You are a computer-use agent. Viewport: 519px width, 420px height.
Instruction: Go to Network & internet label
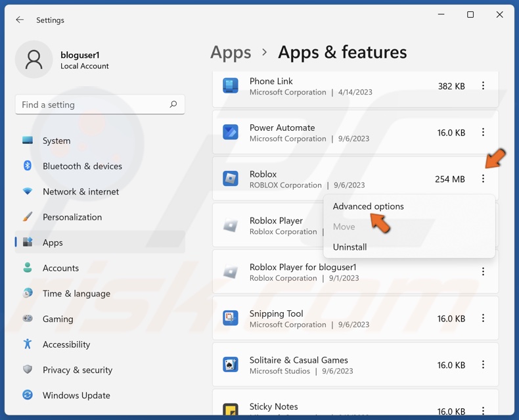(x=80, y=191)
